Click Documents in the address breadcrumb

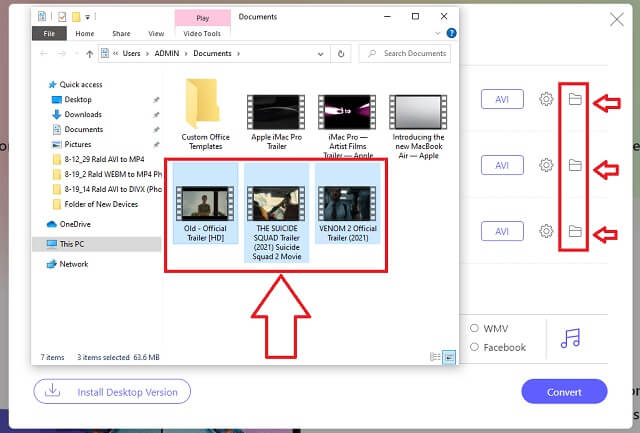click(212, 53)
